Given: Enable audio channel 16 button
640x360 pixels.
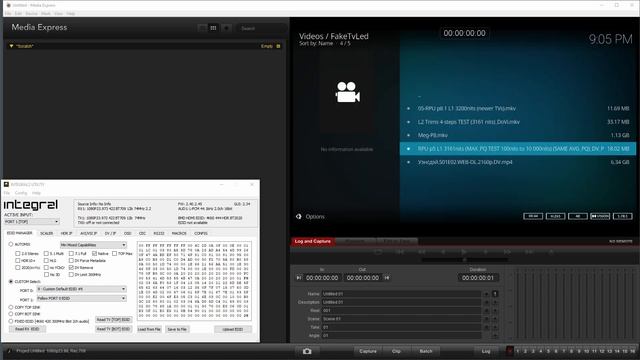Looking at the screenshot, I should click(632, 351).
